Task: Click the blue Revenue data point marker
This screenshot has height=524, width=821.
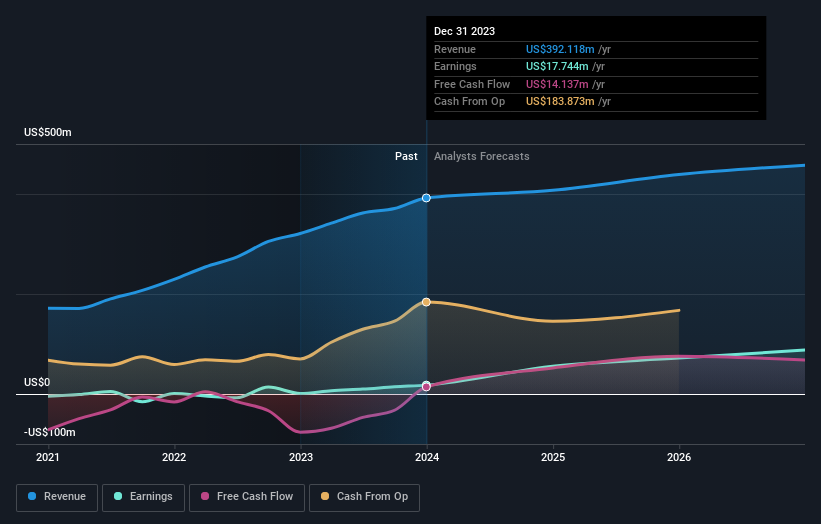Action: coord(426,198)
